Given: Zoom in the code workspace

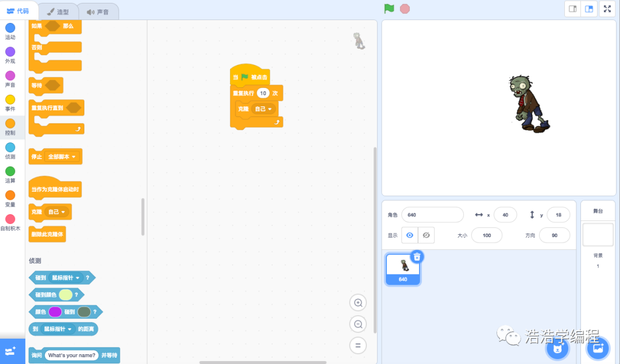Looking at the screenshot, I should 358,303.
